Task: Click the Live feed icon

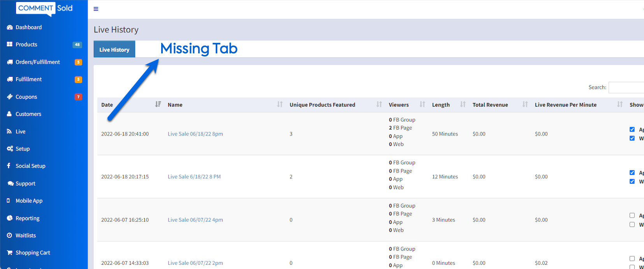Action: point(9,132)
